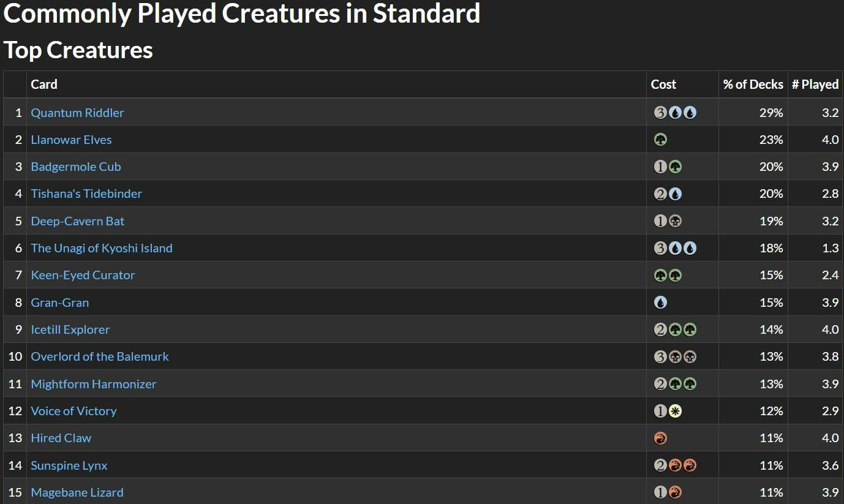The image size is (844, 504).
Task: Click a green mana icon on Keen-Eyed Curator
Action: pyautogui.click(x=660, y=275)
